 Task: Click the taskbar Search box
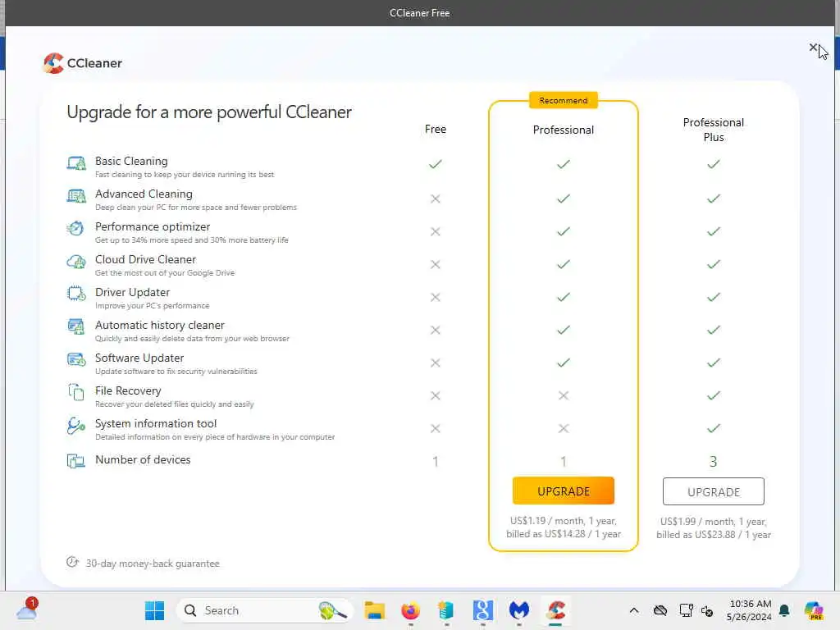coord(265,610)
